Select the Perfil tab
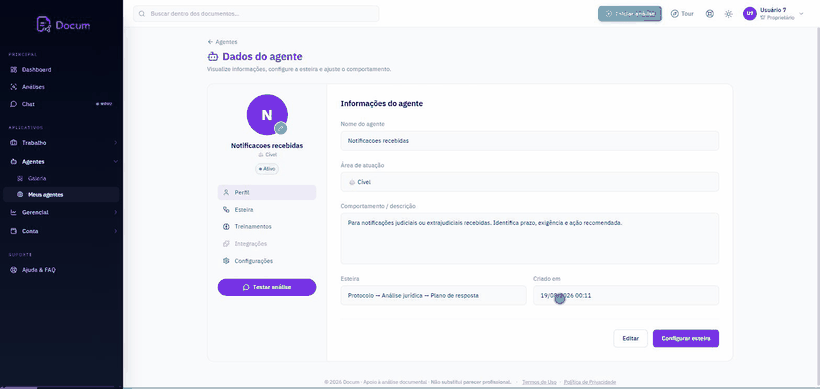 tap(267, 192)
